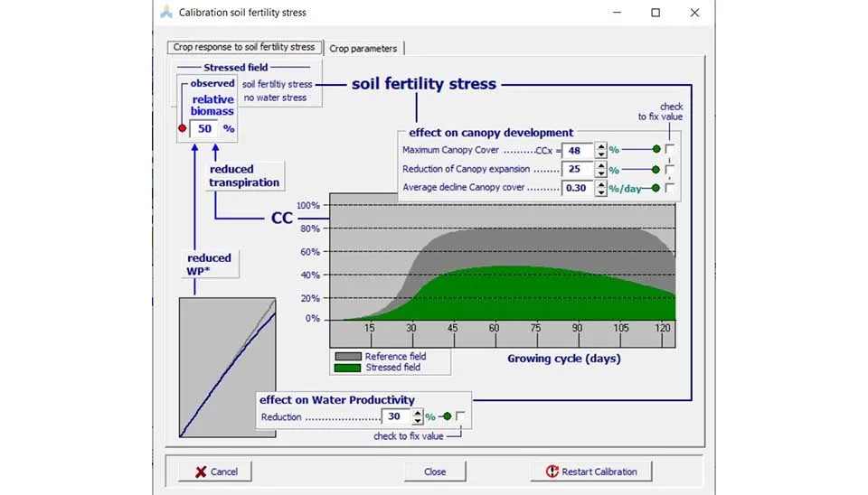Decrease Reduction of Canopy expansion with down arrow
The height and width of the screenshot is (495, 868).
tap(601, 173)
